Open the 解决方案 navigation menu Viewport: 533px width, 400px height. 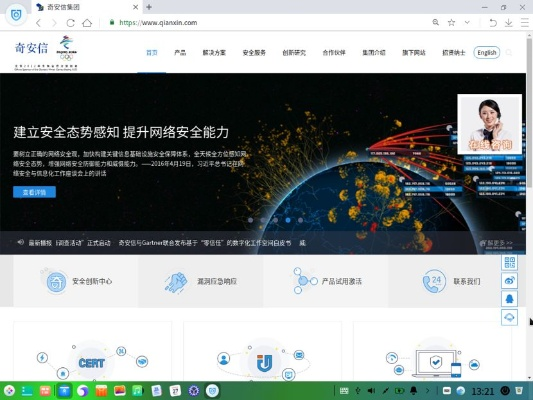coord(214,53)
